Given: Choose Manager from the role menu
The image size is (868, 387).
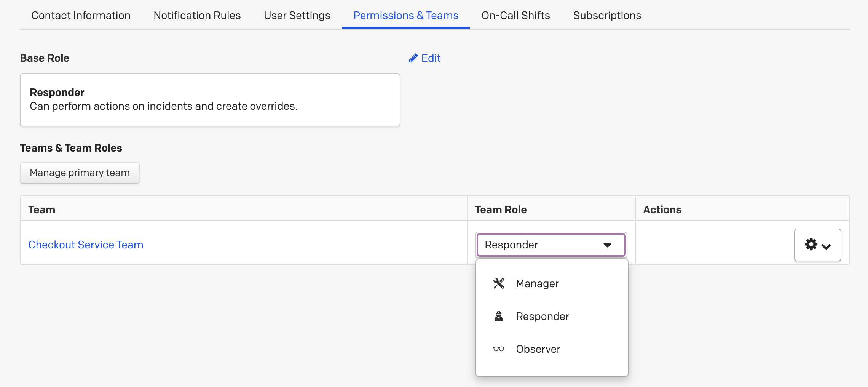Looking at the screenshot, I should 551,283.
